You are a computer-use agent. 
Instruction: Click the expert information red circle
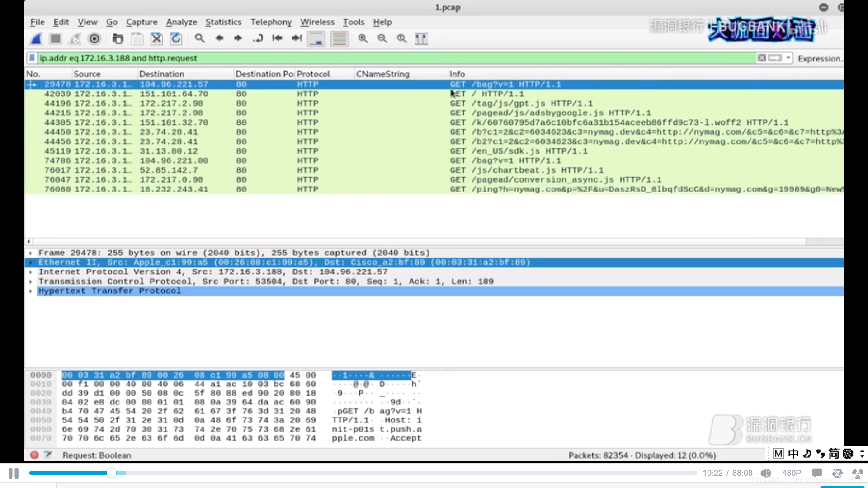point(34,455)
